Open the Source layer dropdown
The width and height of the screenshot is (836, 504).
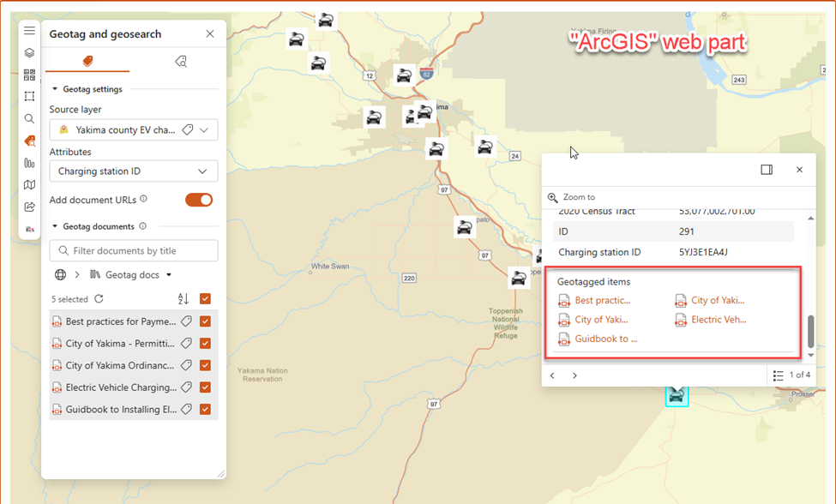[x=204, y=130]
